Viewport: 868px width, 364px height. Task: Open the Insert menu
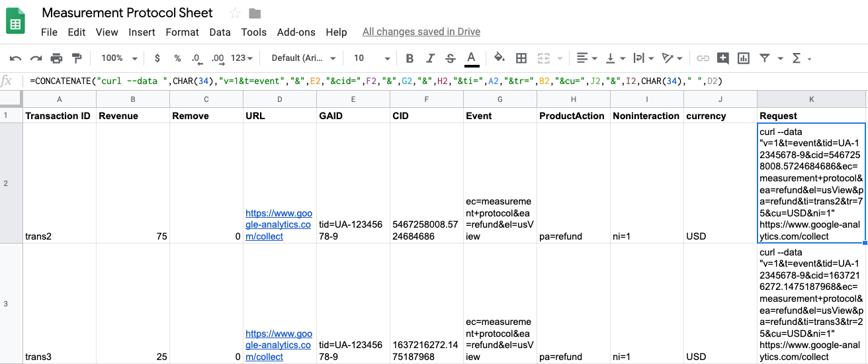pos(142,32)
